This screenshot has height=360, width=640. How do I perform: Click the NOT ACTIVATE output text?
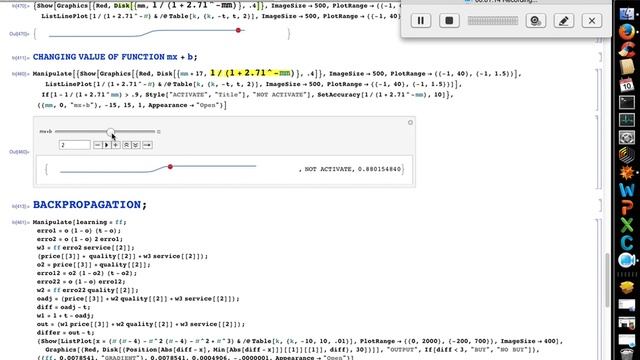click(x=328, y=169)
